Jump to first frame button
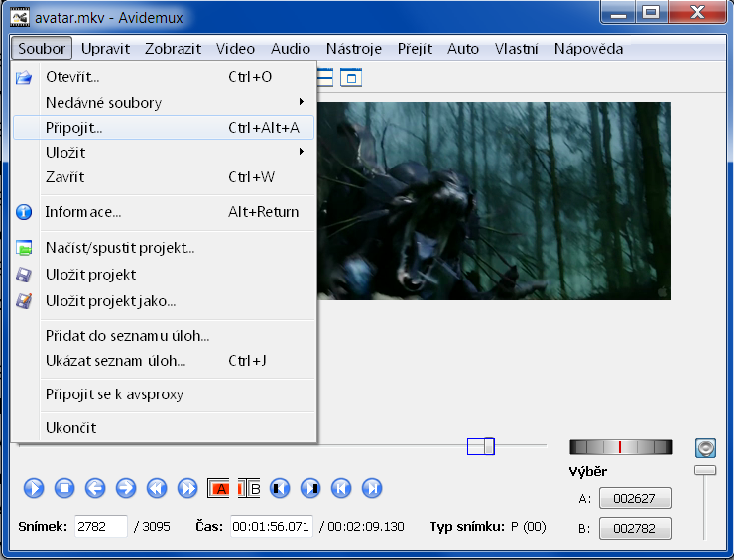Viewport: 734px width, 560px height. point(341,488)
